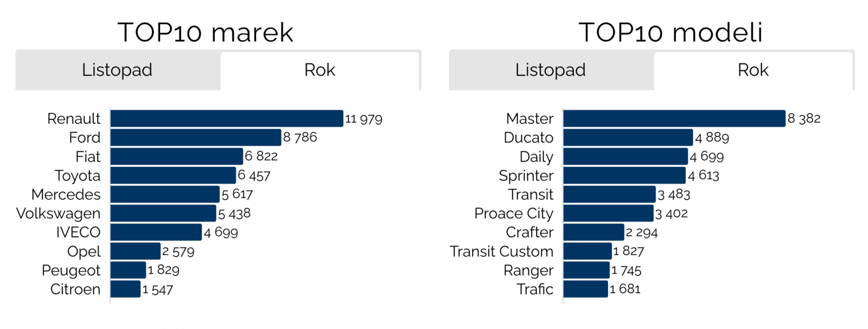The height and width of the screenshot is (329, 868).
Task: Select Rok tab in TOP10 modeli
Action: (753, 71)
